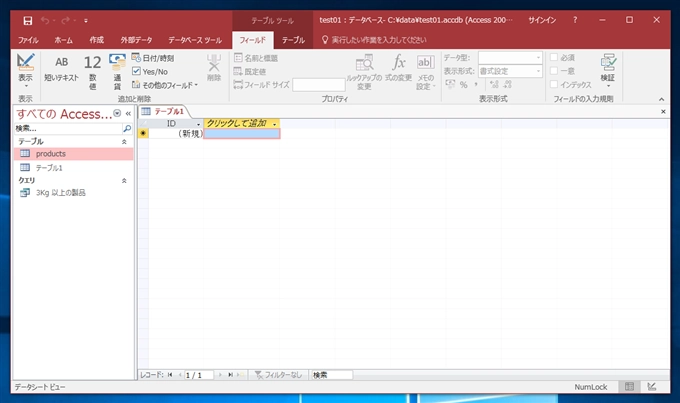Switch to the ホーム tab

pos(64,40)
